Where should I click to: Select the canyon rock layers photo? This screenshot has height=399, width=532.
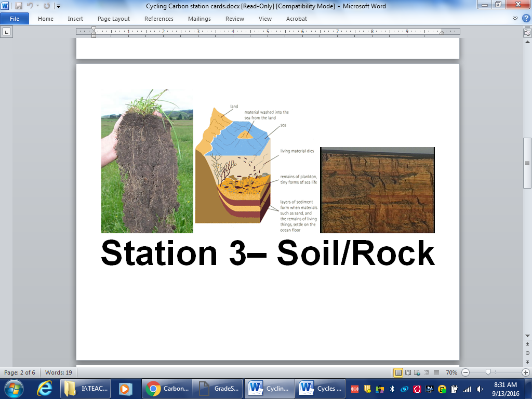[377, 190]
